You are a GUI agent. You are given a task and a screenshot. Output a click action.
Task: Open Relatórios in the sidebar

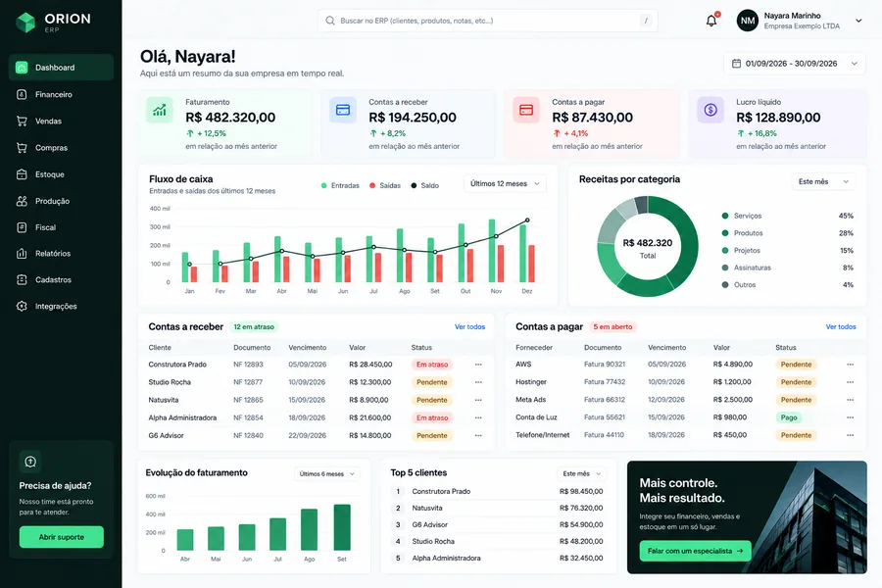click(61, 254)
